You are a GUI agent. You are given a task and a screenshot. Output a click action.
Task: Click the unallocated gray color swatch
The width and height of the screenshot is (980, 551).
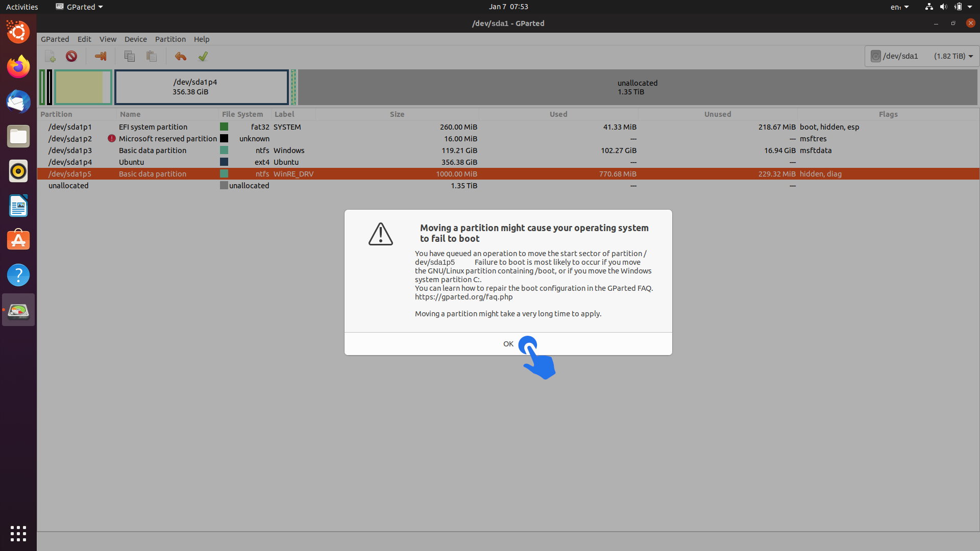coord(224,185)
